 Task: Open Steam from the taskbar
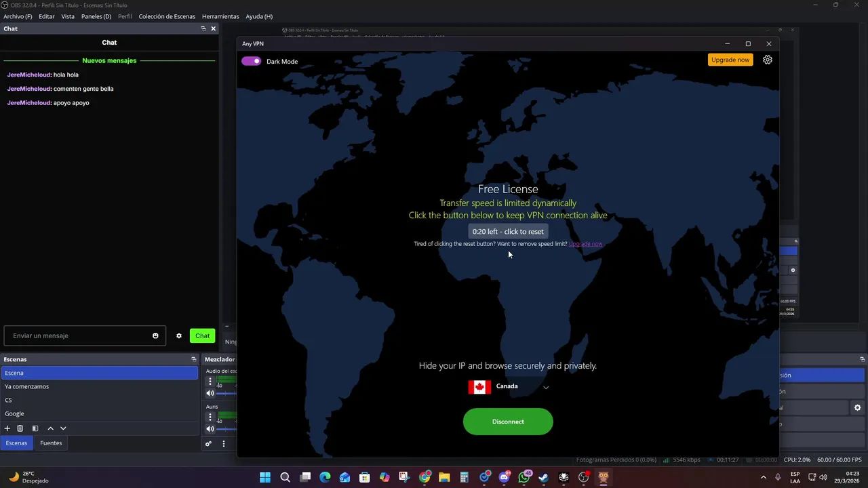point(543,477)
